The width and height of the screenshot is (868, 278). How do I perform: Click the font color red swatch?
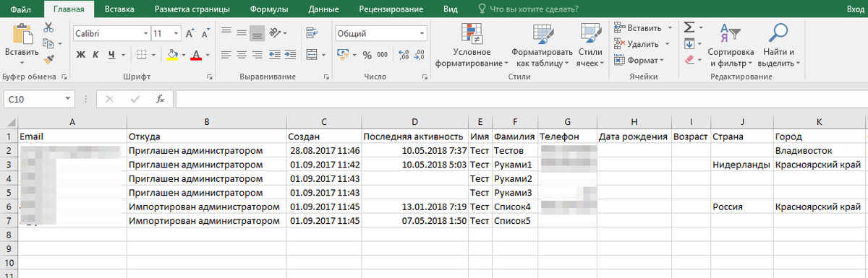coord(195,55)
